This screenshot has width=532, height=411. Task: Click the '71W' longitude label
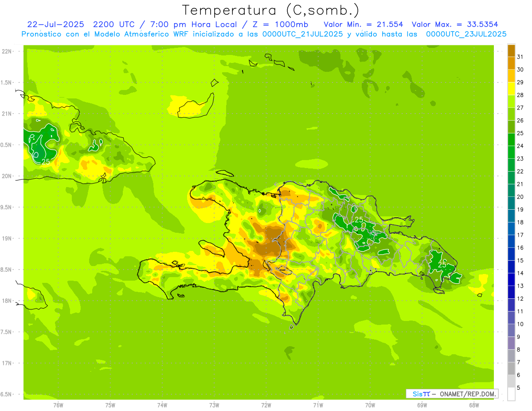coord(318,405)
